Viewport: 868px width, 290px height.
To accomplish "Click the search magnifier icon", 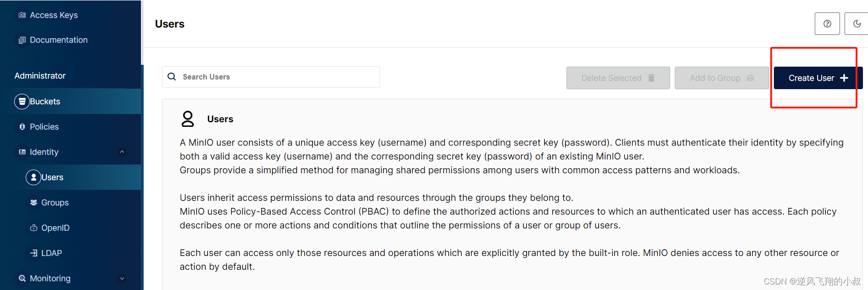I will pyautogui.click(x=172, y=77).
